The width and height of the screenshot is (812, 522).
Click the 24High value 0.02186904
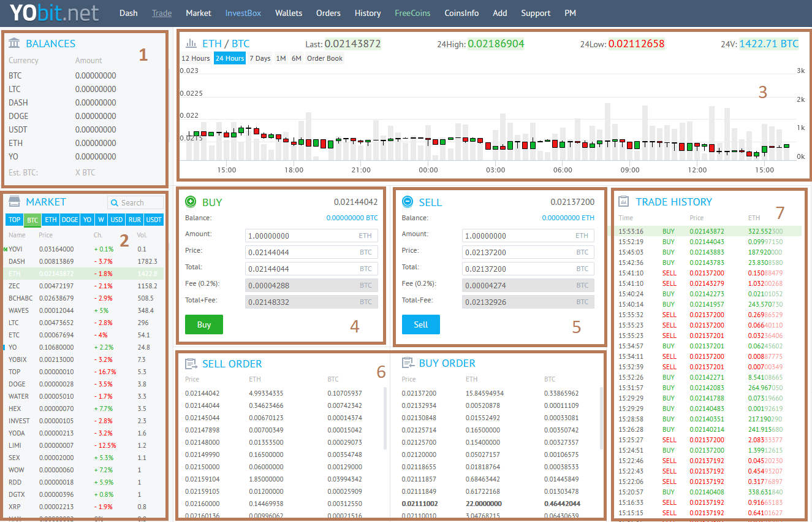coord(496,44)
